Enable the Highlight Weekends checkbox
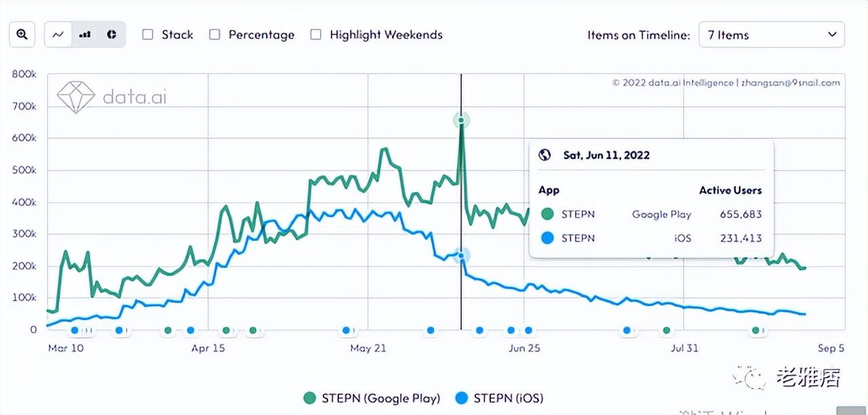This screenshot has height=415, width=868. pyautogui.click(x=316, y=35)
